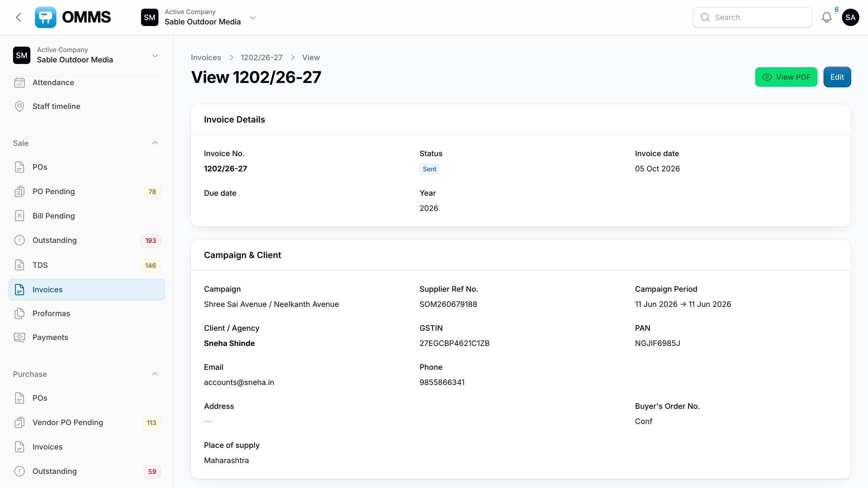Click the GSTIN value 27EGCBP4621C1ZB
The image size is (868, 488).
coord(455,343)
